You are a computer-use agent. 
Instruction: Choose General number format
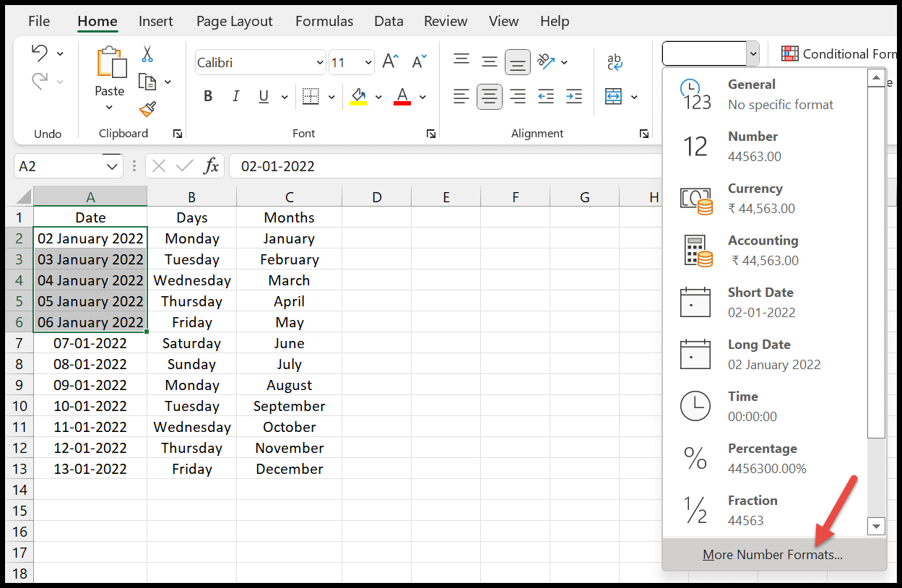point(765,95)
